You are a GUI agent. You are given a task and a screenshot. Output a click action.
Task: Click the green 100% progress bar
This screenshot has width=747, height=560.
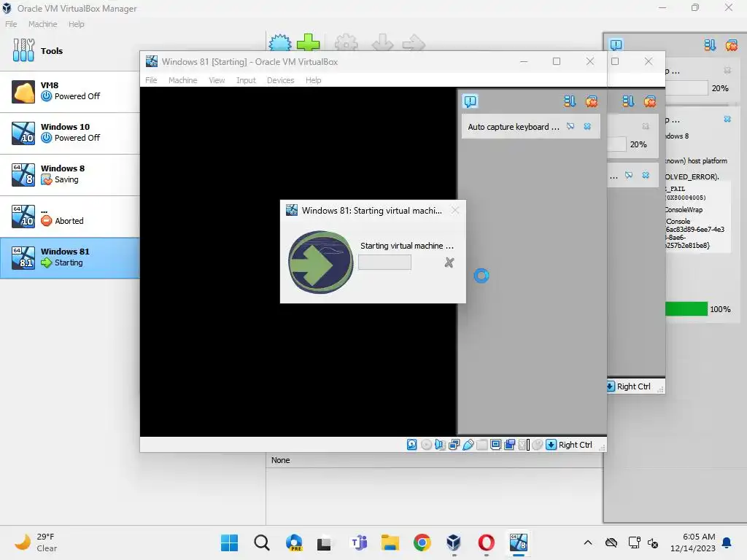(686, 309)
